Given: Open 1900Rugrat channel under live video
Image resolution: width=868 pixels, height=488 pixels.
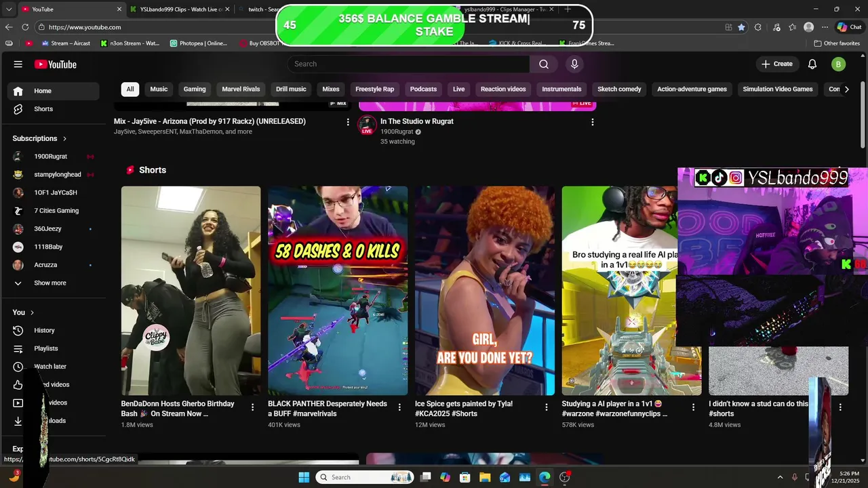Looking at the screenshot, I should [397, 131].
